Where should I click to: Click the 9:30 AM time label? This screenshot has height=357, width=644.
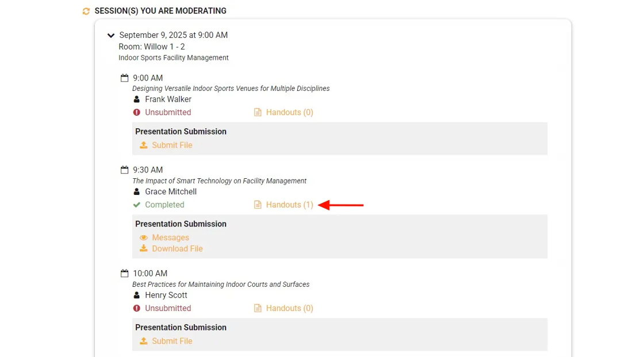click(148, 170)
